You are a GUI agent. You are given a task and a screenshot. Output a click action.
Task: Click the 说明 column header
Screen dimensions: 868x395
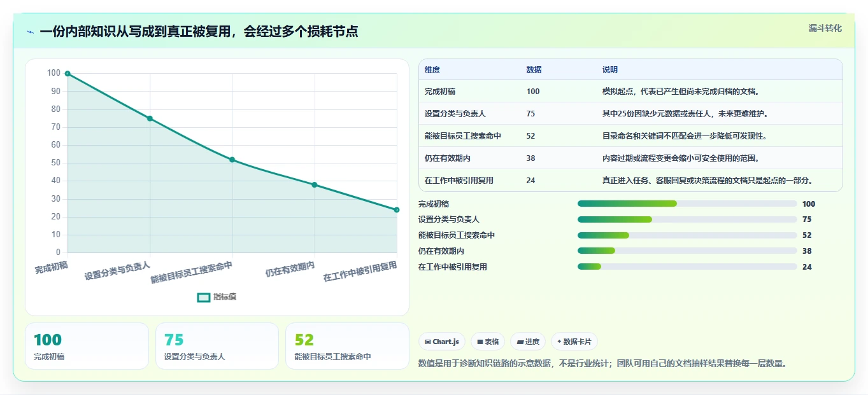610,70
